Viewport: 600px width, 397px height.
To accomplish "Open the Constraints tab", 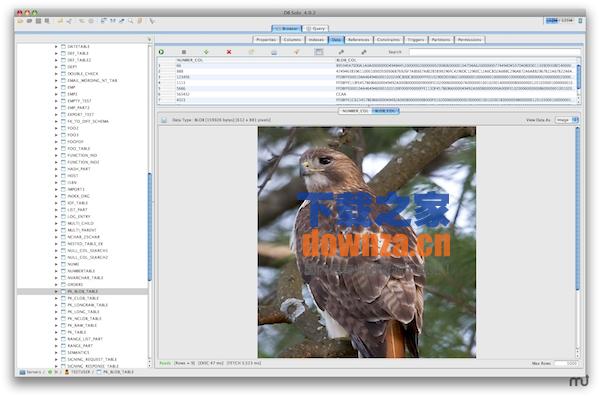I will pyautogui.click(x=388, y=39).
